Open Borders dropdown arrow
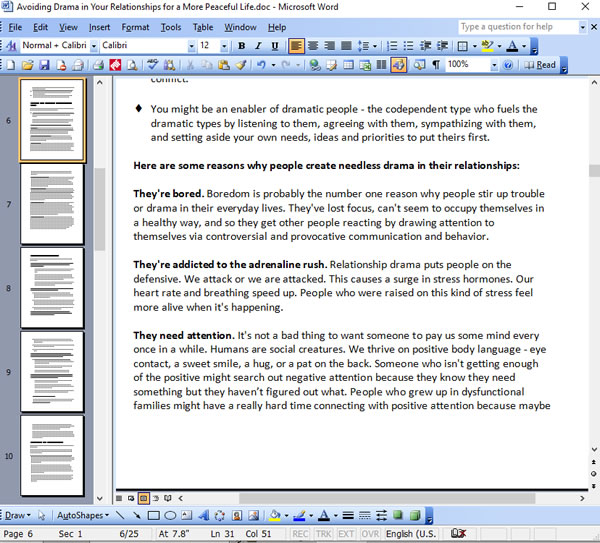This screenshot has width=600, height=543. coord(474,46)
